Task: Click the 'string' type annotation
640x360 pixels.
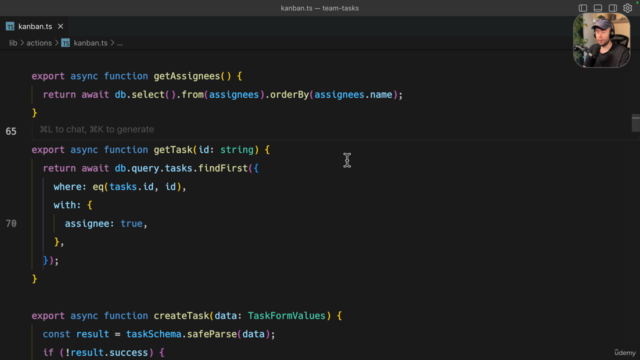Action: (237, 150)
